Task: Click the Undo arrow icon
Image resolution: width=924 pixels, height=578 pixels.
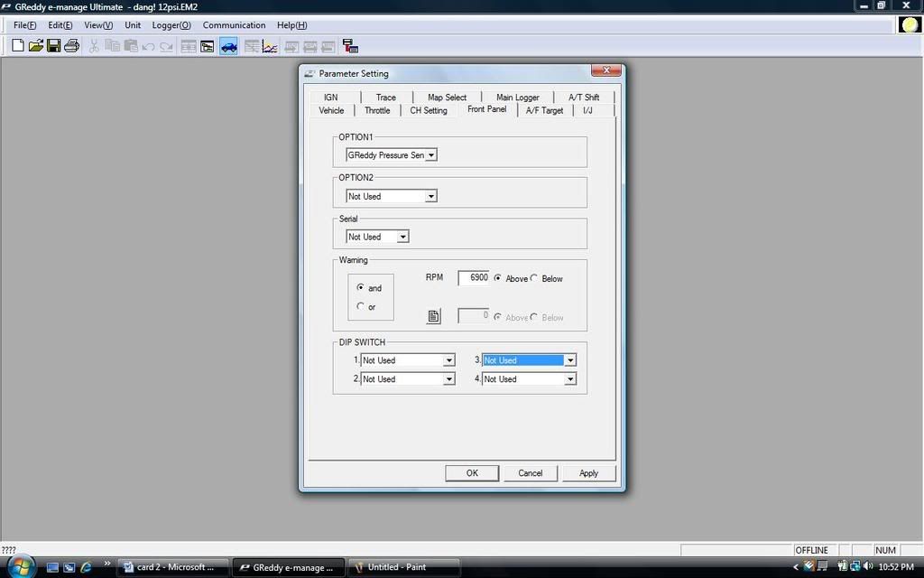Action: coord(149,47)
